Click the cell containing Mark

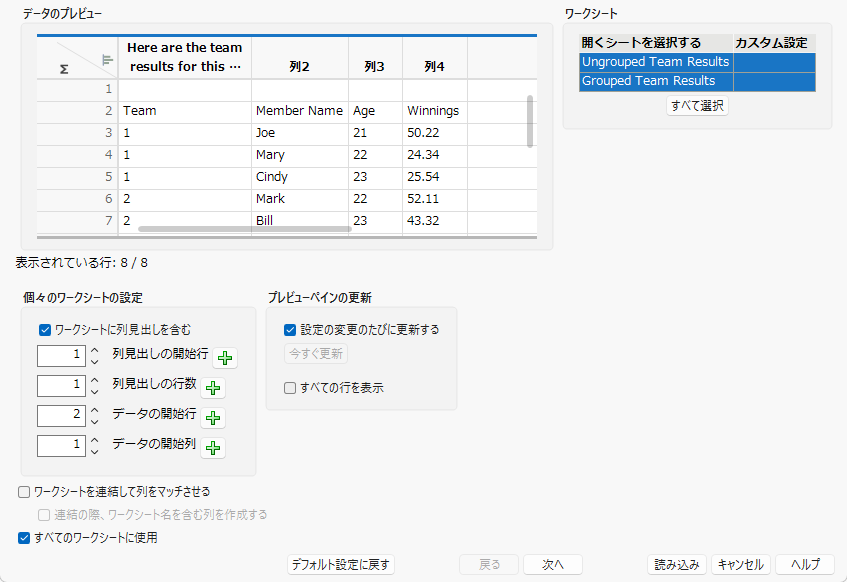click(299, 199)
